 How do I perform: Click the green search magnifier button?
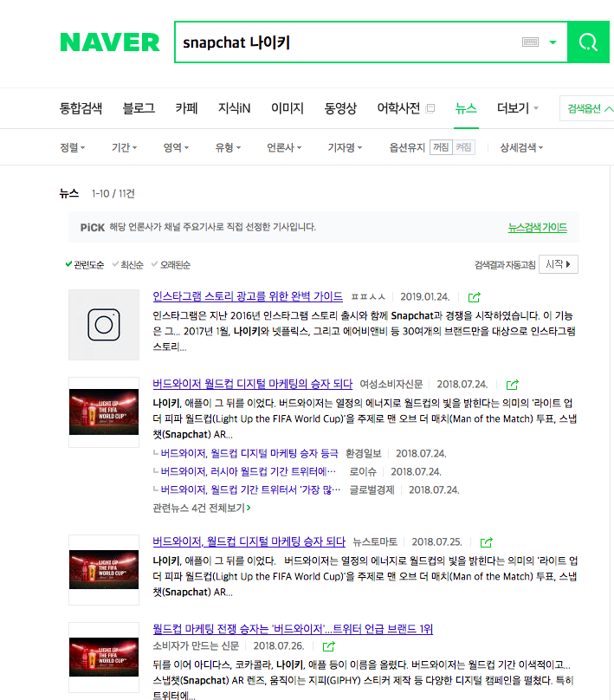pos(588,42)
